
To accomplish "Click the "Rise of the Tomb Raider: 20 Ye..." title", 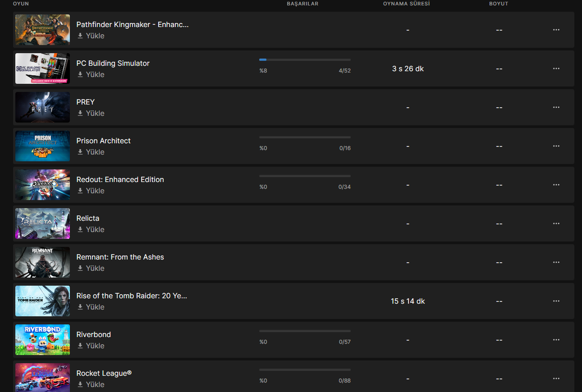I will coord(132,296).
